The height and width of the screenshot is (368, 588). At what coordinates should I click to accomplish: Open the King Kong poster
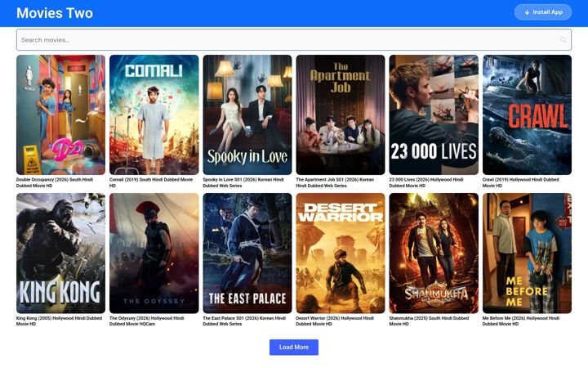[x=60, y=253]
